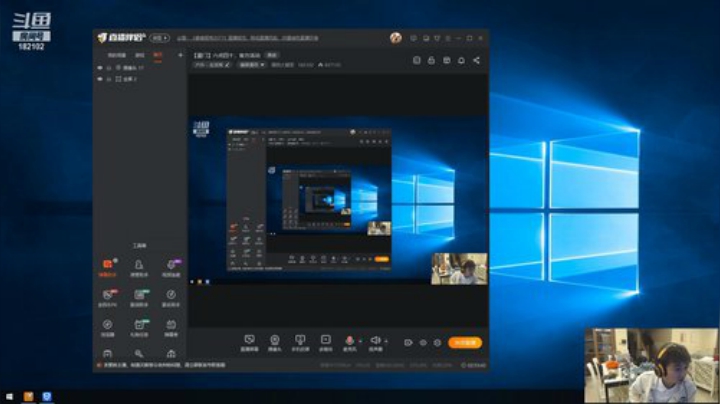Open the bell notification icon
The width and height of the screenshot is (720, 404).
pos(461,60)
